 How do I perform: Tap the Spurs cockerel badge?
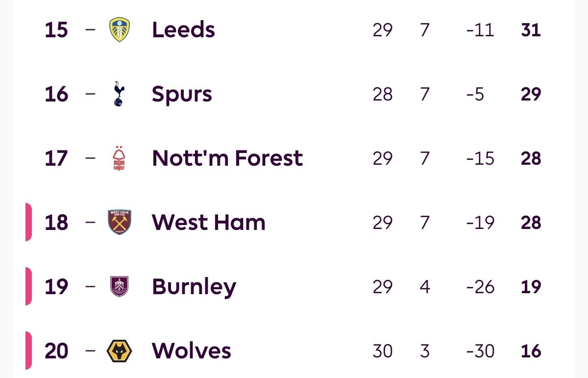pyautogui.click(x=119, y=94)
